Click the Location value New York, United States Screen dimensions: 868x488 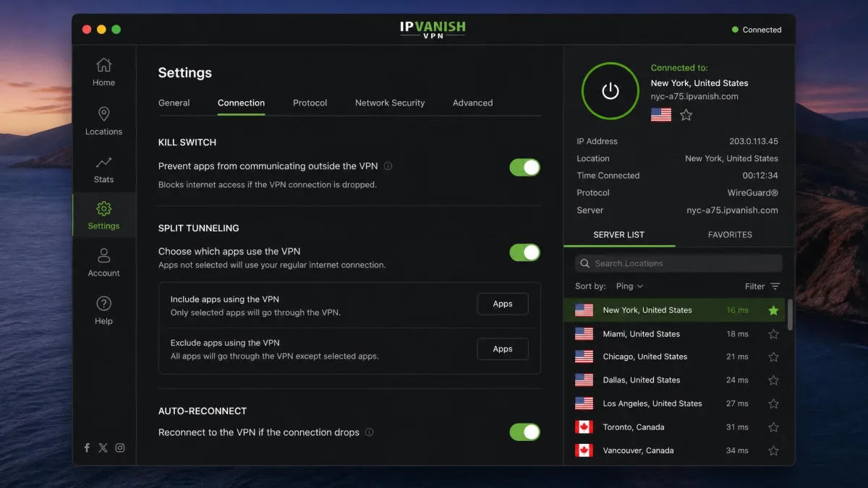pyautogui.click(x=732, y=158)
